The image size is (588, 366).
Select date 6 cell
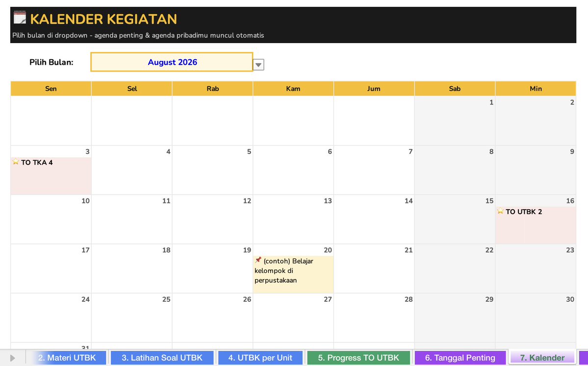293,170
